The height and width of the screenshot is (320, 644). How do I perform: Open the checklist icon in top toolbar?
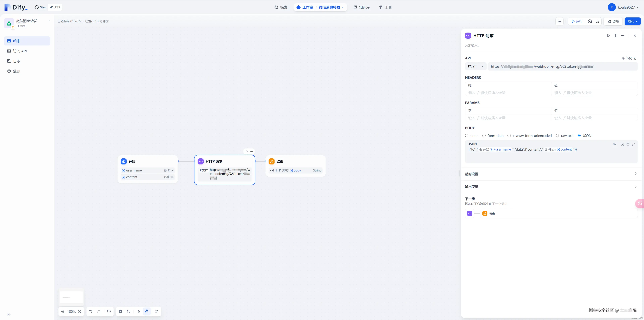click(597, 21)
